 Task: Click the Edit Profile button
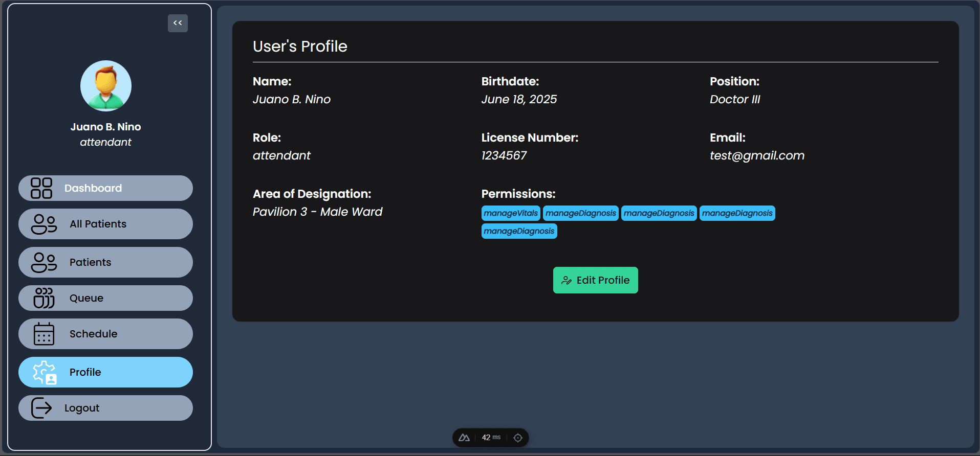coord(596,280)
